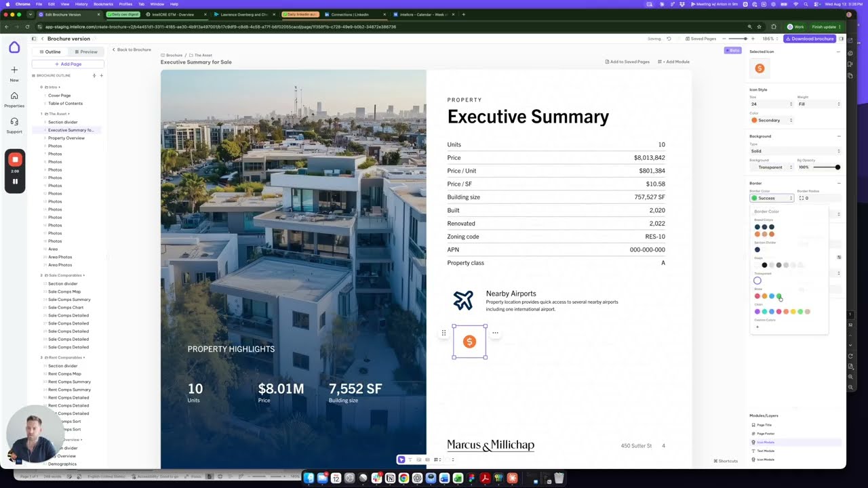This screenshot has height=488, width=868.
Task: Select Table of Contents in outline
Action: (65, 104)
